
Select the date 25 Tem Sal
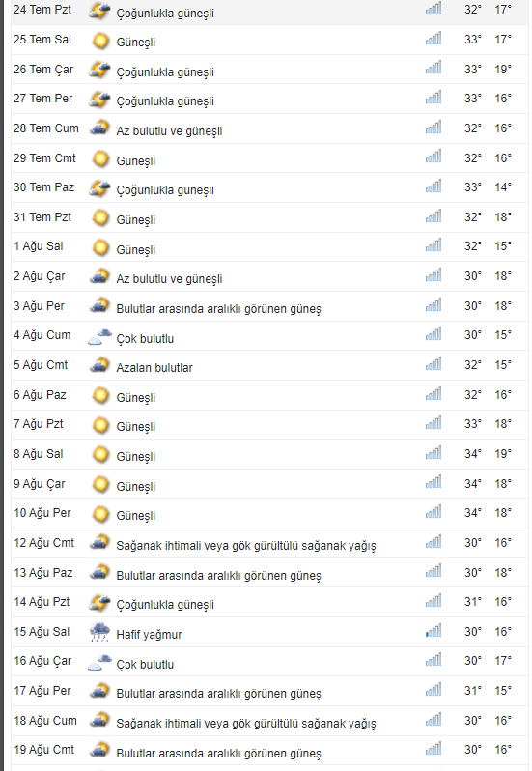(42, 40)
